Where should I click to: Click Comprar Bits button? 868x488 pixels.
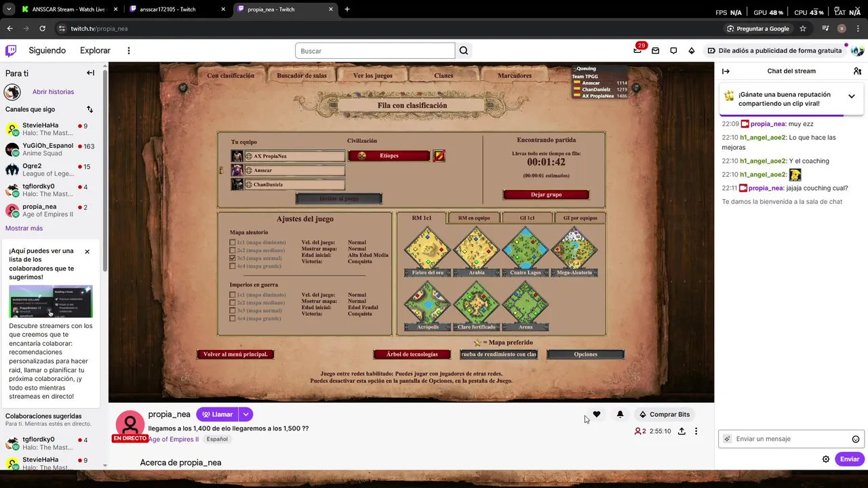(x=664, y=414)
